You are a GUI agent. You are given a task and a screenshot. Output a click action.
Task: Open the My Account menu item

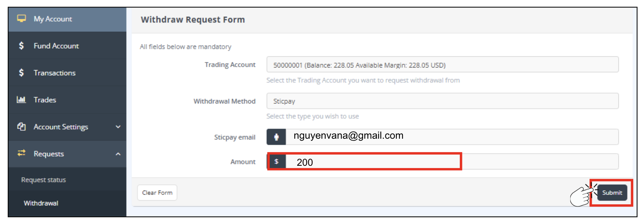53,19
